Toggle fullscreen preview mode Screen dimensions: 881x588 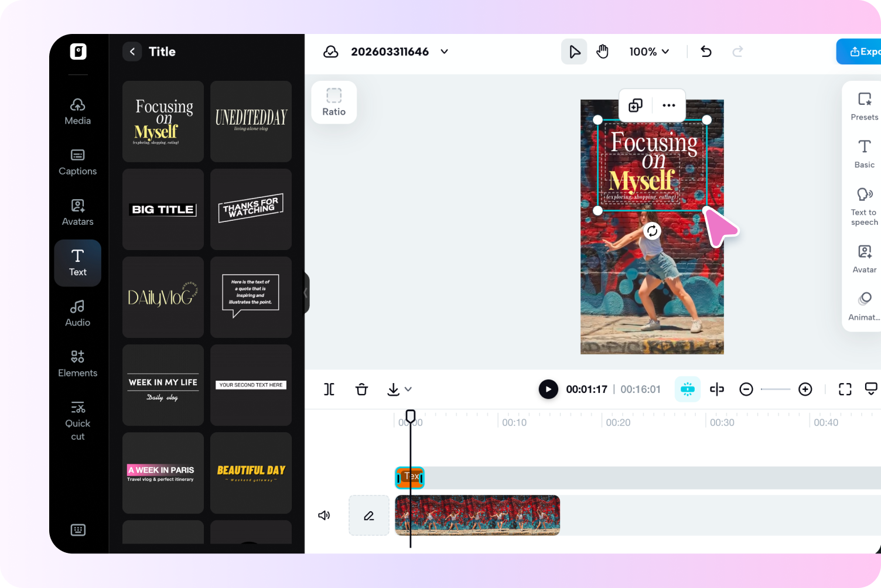(845, 389)
